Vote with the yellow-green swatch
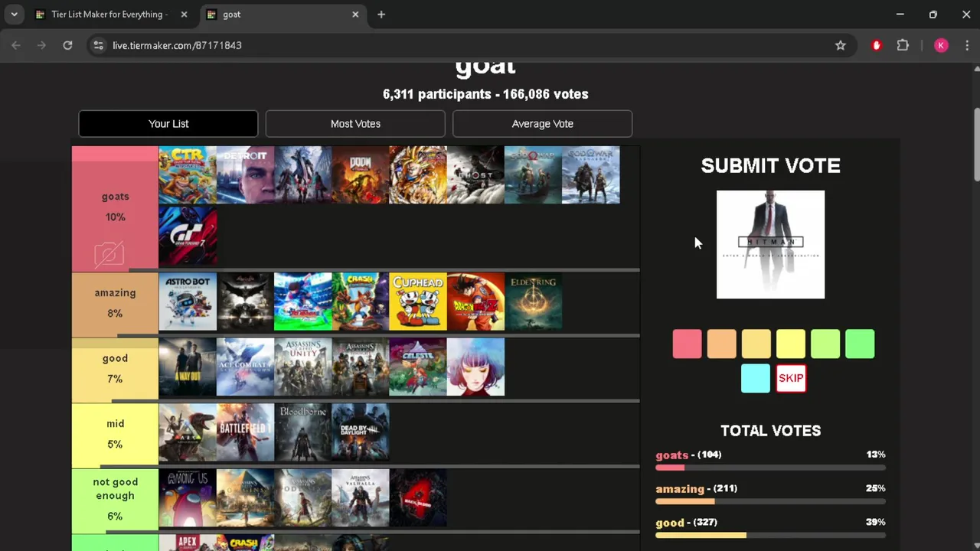This screenshot has height=551, width=980. click(825, 344)
